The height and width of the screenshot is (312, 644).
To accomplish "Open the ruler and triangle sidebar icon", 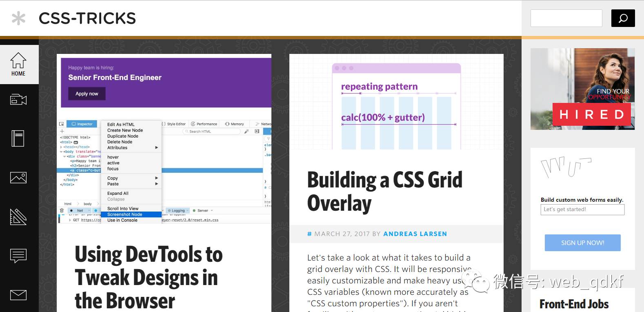I will tap(18, 217).
